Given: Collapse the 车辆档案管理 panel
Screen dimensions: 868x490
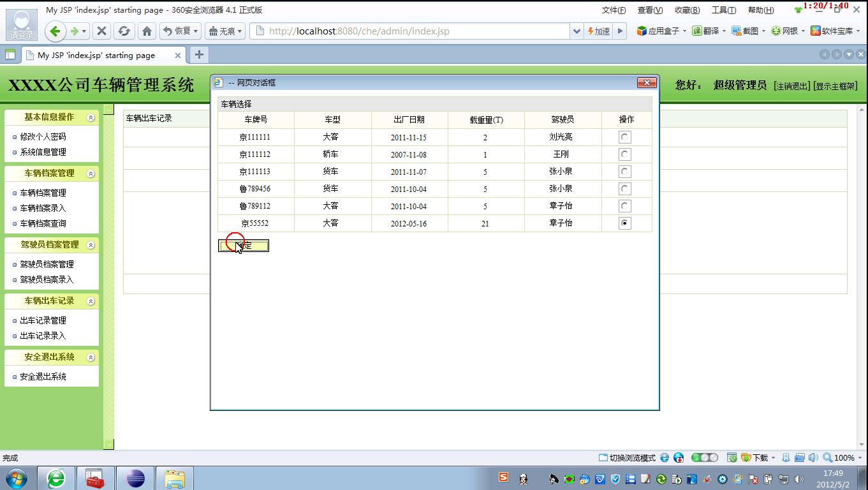Looking at the screenshot, I should coord(91,174).
